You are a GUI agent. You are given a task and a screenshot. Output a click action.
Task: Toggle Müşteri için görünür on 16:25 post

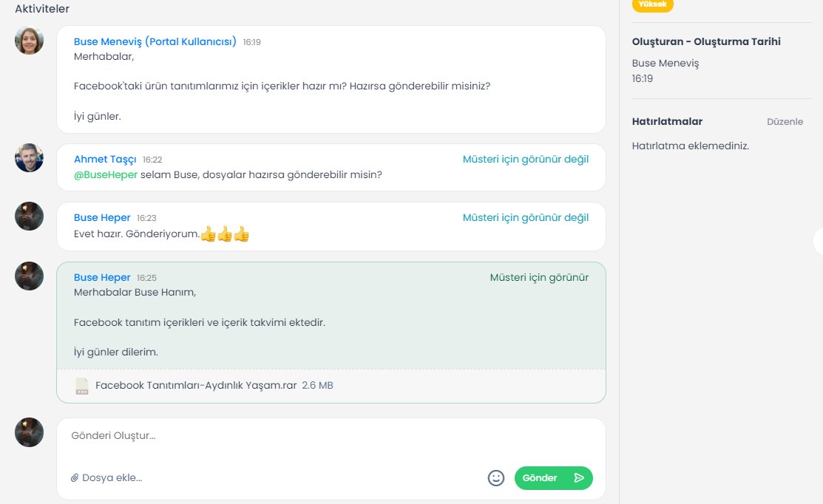(539, 278)
